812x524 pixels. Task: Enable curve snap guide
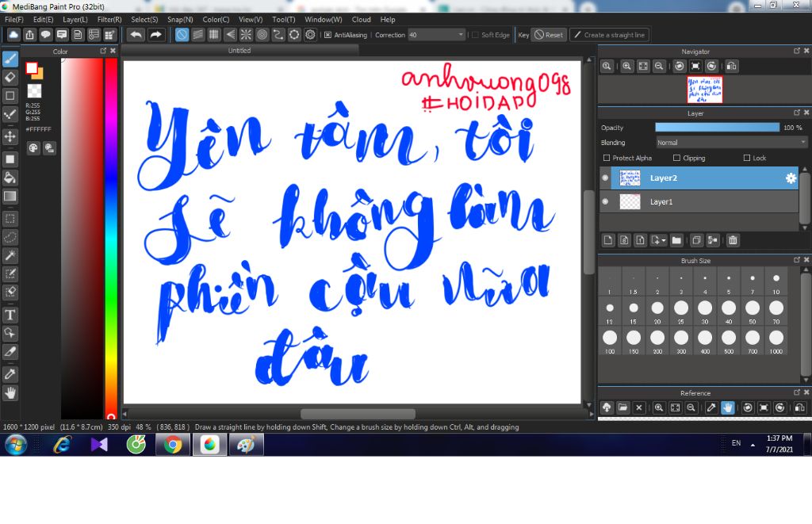click(278, 35)
